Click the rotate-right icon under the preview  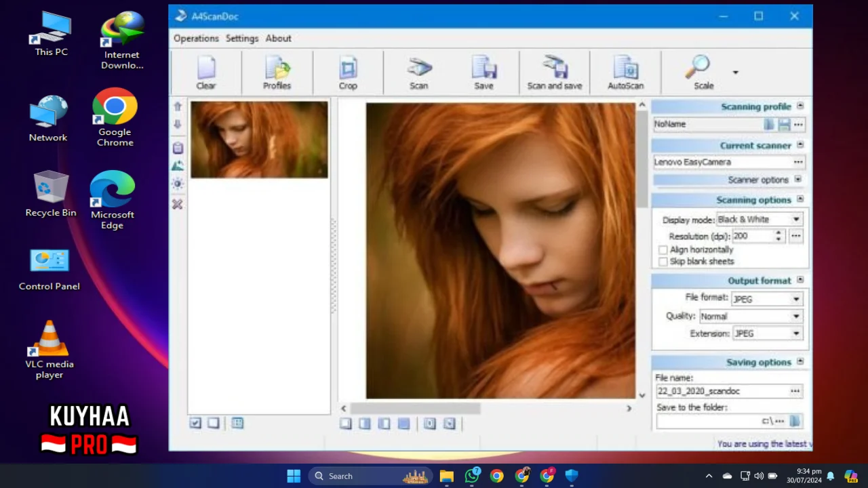click(x=449, y=424)
